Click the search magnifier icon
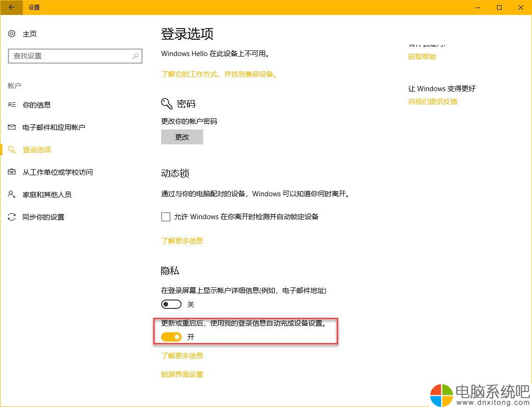The width and height of the screenshot is (532, 407). click(135, 56)
